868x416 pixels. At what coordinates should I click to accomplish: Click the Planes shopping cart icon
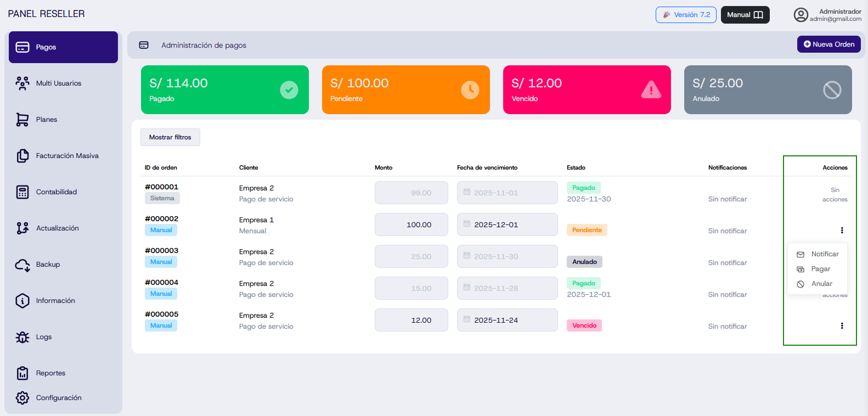click(22, 120)
